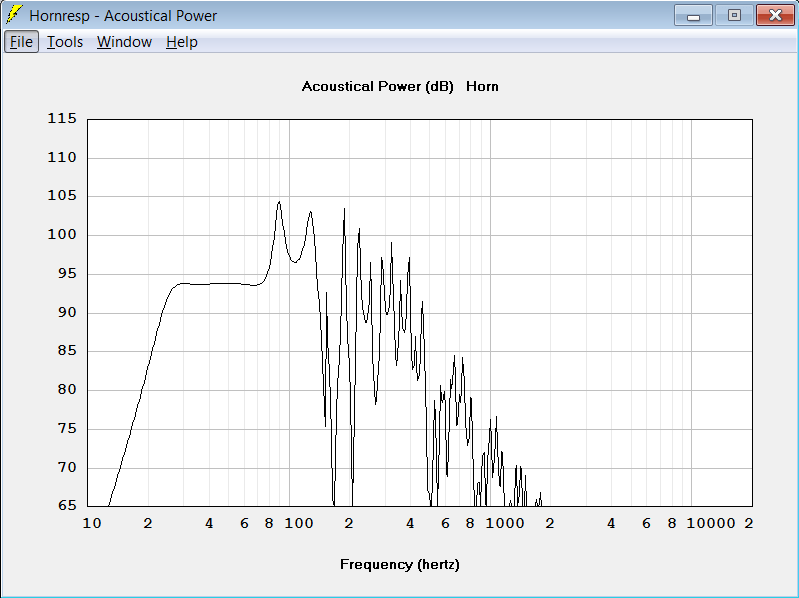Click the 80 y-axis label

[x=67, y=390]
